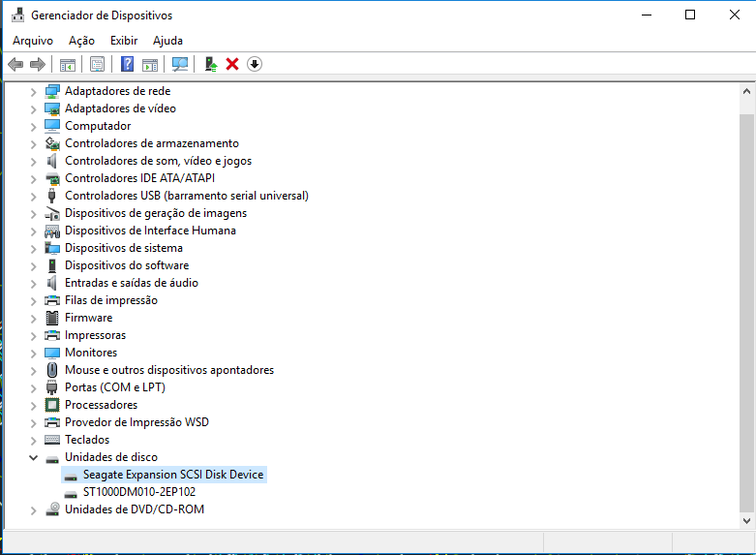Expand Controladores de som, vídeo e jogos
This screenshot has height=555, width=756.
33,162
